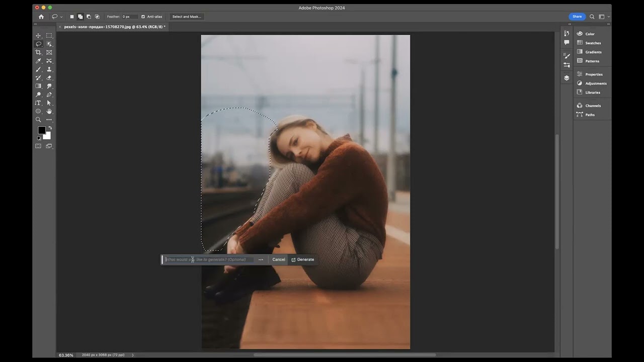Select the Object Selection tool
The height and width of the screenshot is (362, 644).
point(49,44)
